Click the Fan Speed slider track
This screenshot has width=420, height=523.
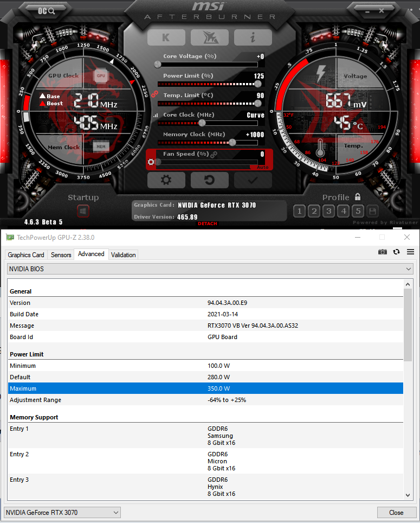208,162
